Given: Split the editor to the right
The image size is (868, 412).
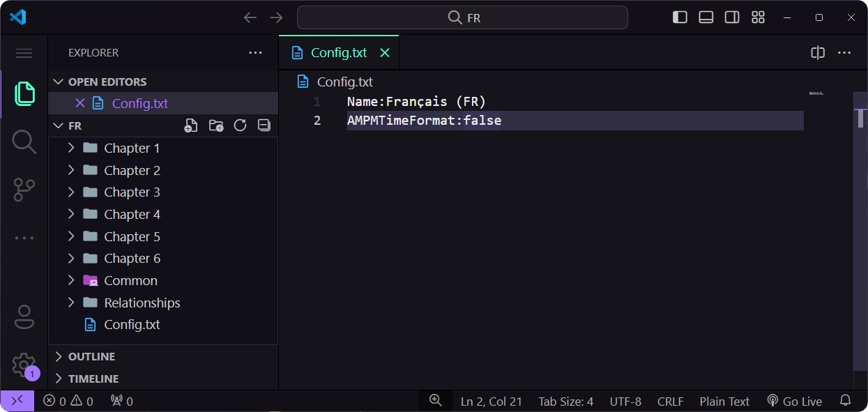Looking at the screenshot, I should point(818,53).
